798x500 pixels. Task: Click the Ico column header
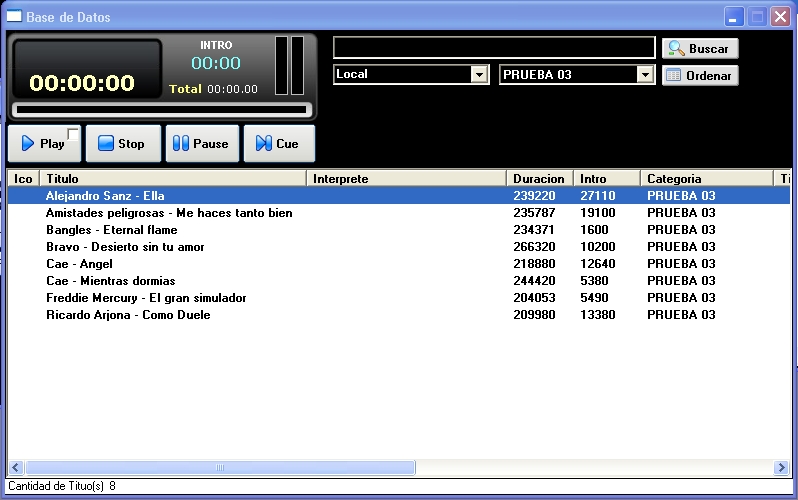click(x=23, y=179)
